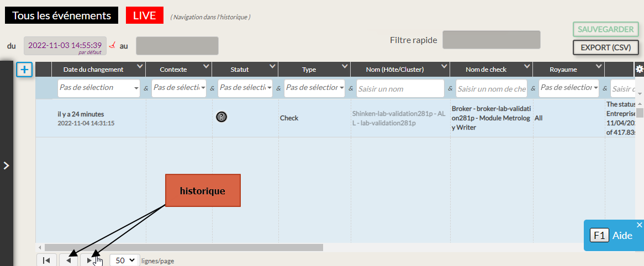
Task: Open the Statut filter dropdown
Action: pyautogui.click(x=245, y=88)
